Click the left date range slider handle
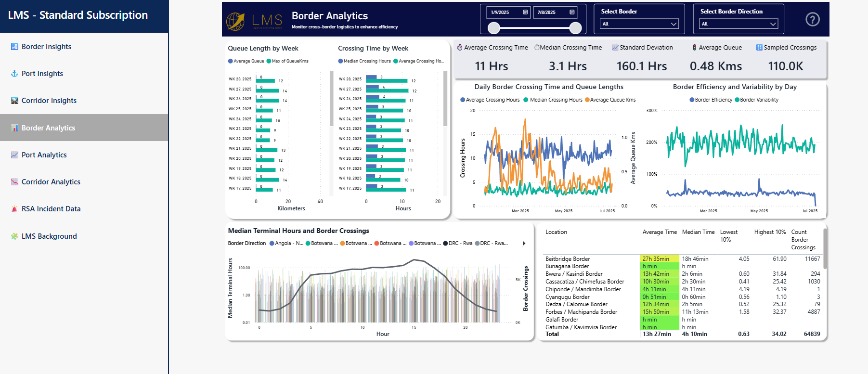This screenshot has height=374, width=868. [494, 28]
